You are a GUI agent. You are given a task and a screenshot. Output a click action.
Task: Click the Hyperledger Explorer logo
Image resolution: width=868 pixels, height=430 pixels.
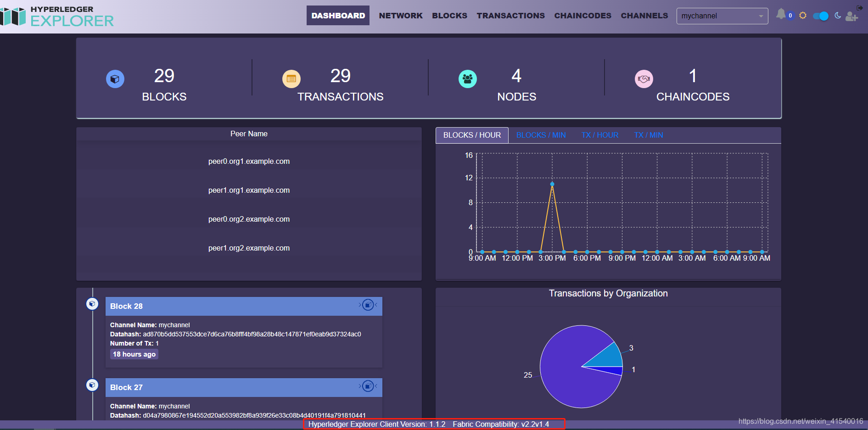[x=57, y=17]
